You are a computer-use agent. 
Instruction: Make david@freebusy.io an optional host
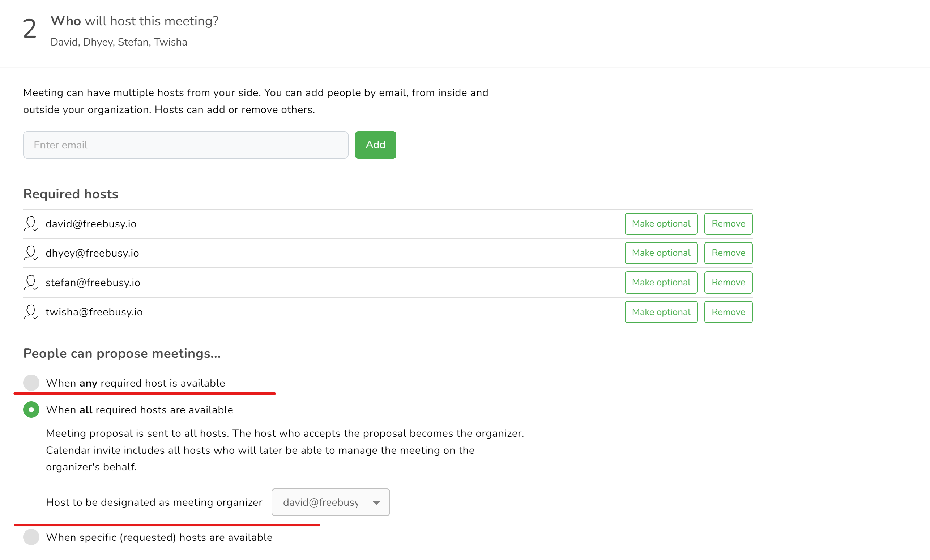(661, 224)
